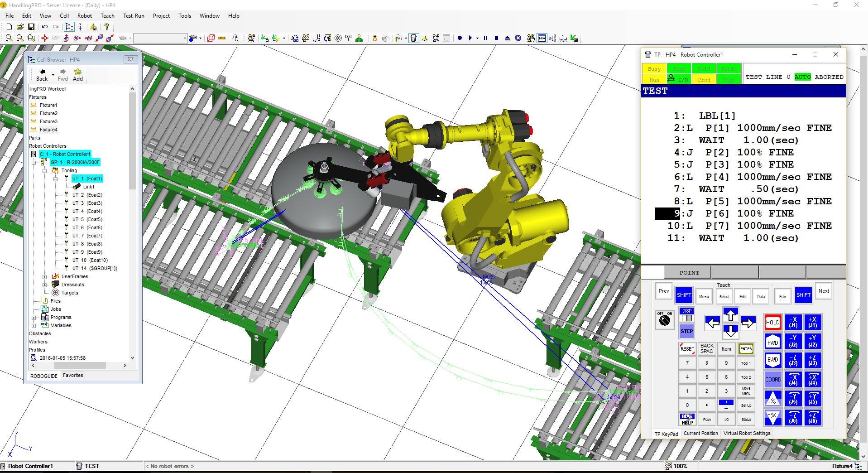Select program line 6 P[4] in pendant

(x=749, y=177)
